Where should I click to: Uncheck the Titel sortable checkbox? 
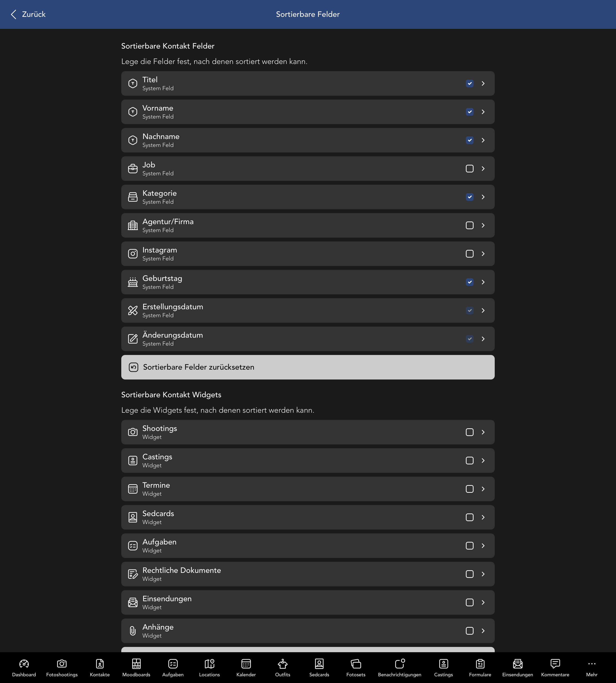click(x=469, y=83)
